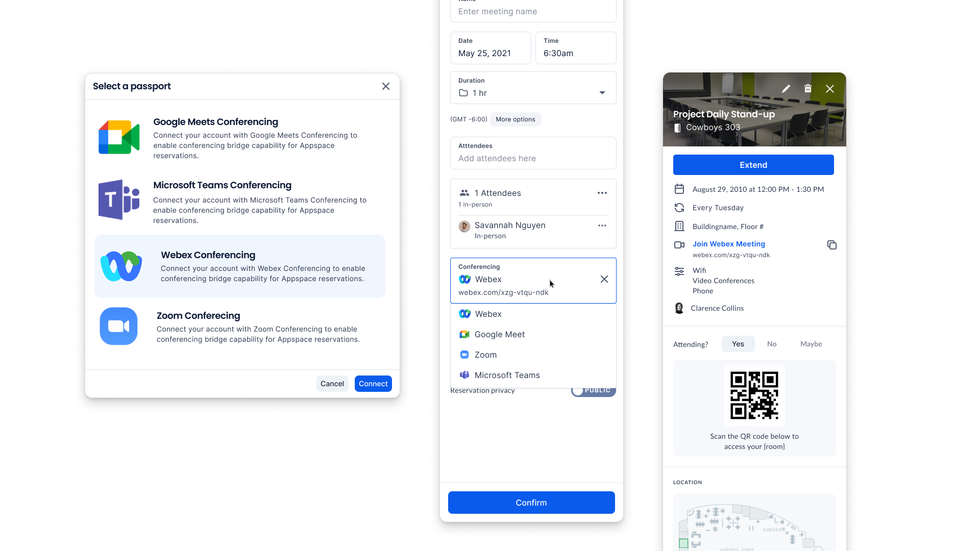Image resolution: width=980 pixels, height=551 pixels.
Task: Expand the Duration dropdown arrow
Action: (602, 93)
